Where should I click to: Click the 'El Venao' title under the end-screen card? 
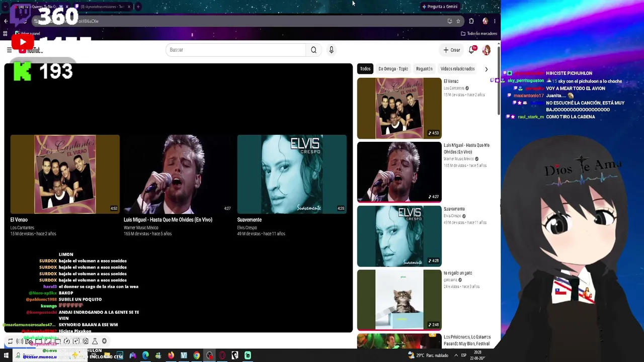pos(19,220)
